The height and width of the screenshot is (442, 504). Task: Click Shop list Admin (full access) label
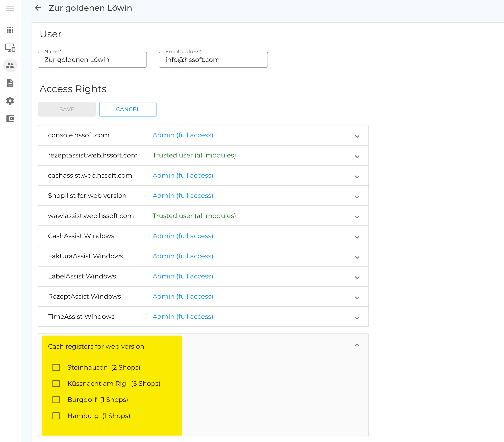coord(183,196)
